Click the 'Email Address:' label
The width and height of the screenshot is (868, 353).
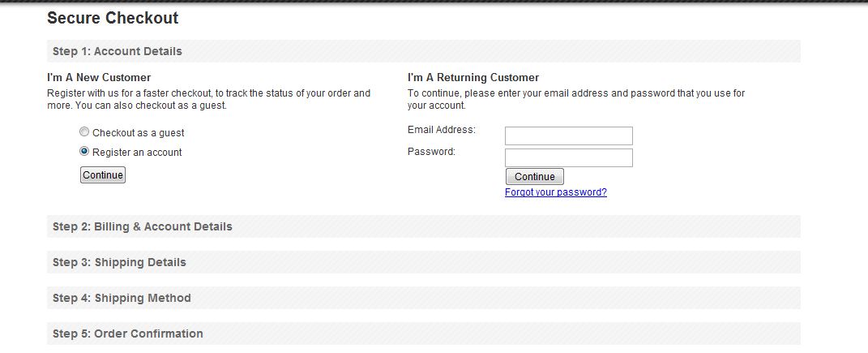click(x=442, y=130)
